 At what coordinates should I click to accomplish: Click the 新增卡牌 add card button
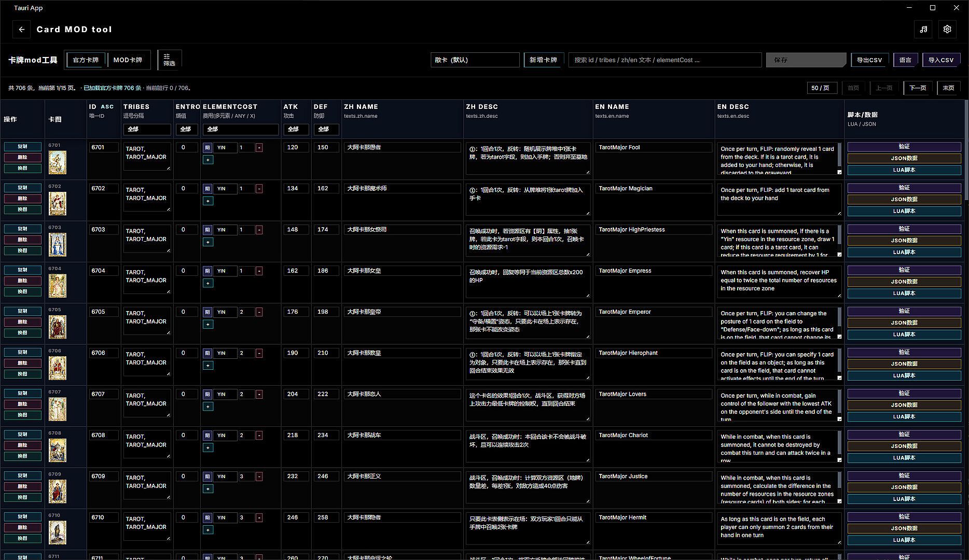[x=543, y=60]
